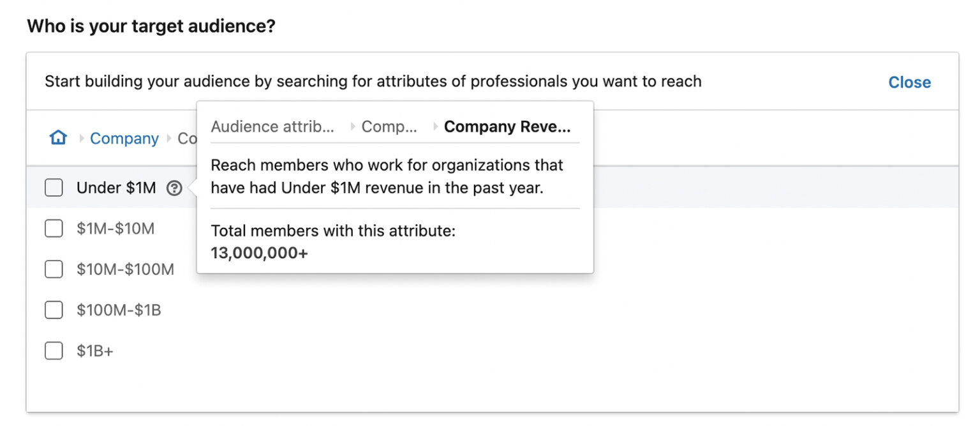Click Comp in the tooltip breadcrumb trail

[x=390, y=126]
